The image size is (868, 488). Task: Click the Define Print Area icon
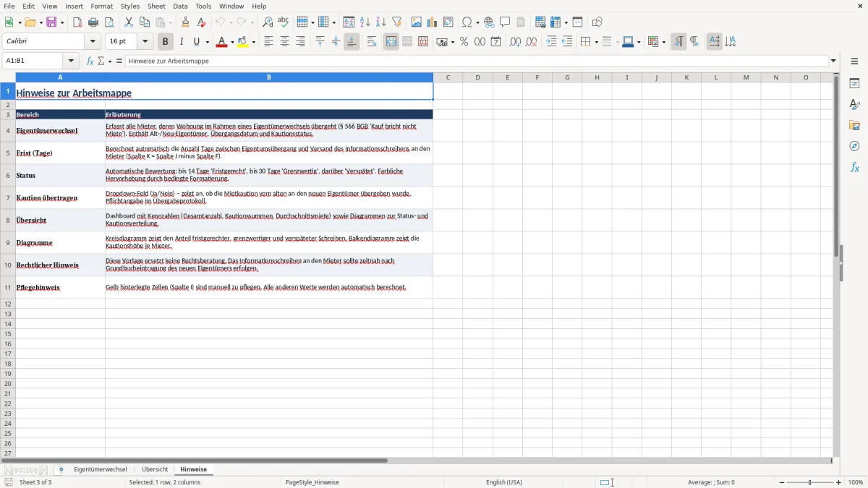[x=540, y=22]
